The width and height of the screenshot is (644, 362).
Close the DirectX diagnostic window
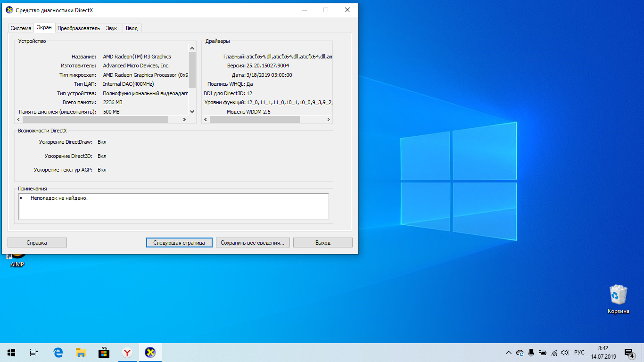click(x=347, y=10)
